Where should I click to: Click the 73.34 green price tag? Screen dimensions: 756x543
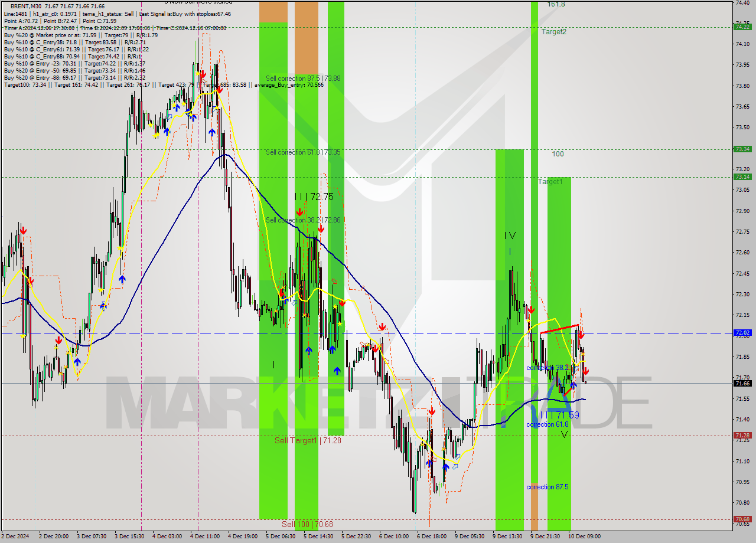pos(742,149)
